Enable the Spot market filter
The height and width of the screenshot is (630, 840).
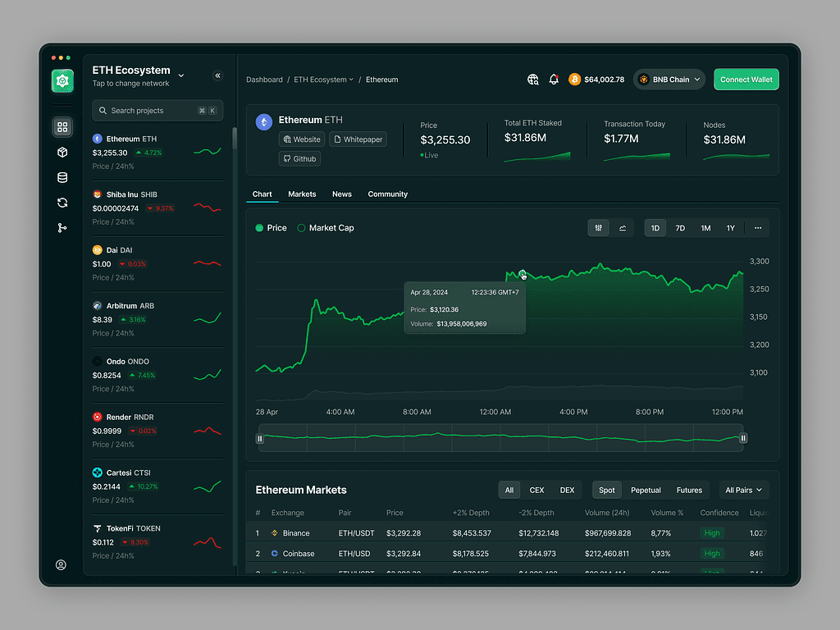tap(606, 490)
